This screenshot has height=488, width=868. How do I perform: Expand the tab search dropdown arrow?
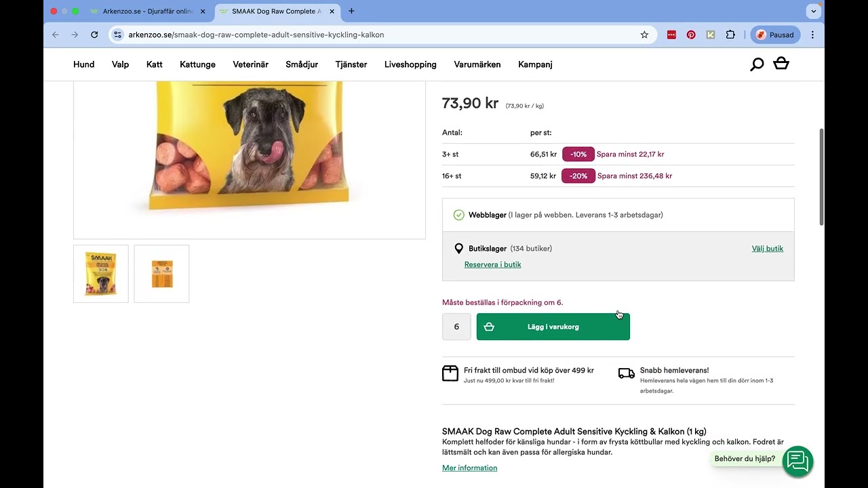tap(814, 12)
